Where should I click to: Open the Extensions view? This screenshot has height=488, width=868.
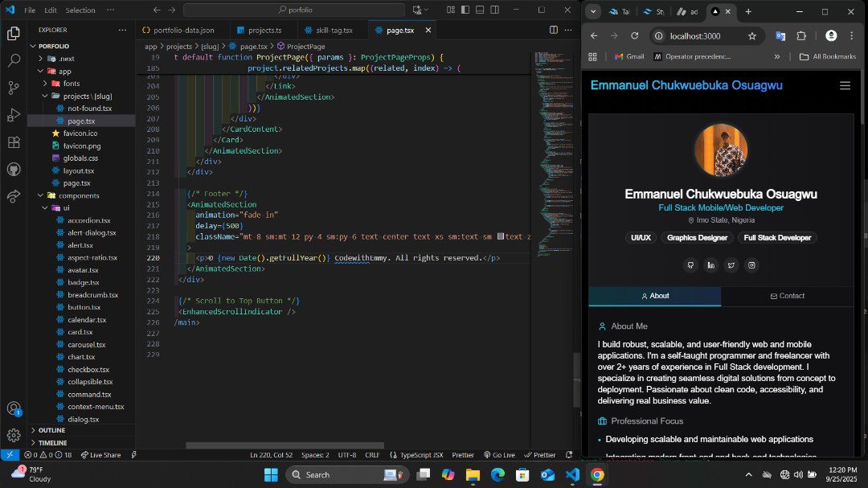[x=14, y=142]
